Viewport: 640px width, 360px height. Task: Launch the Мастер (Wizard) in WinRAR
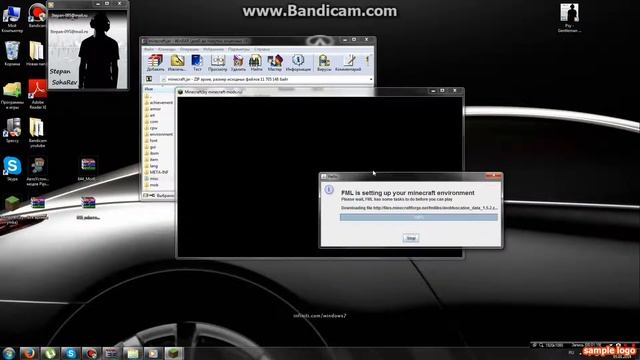[275, 63]
